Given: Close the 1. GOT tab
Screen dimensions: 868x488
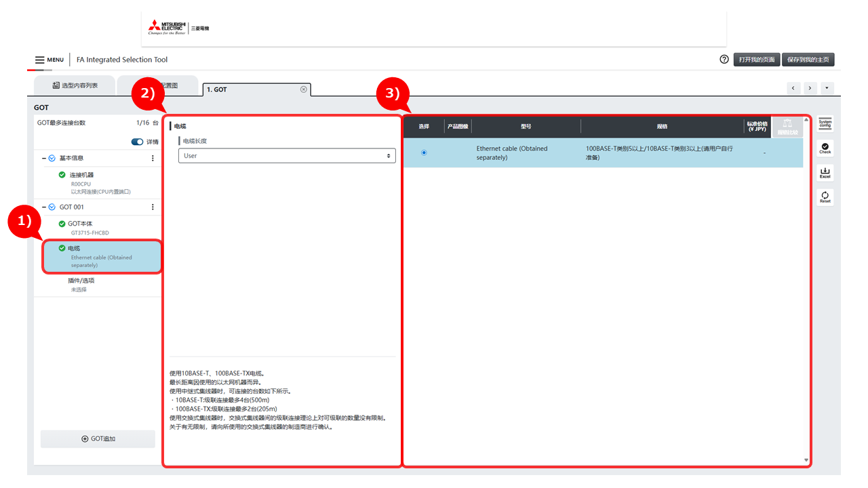Looking at the screenshot, I should tap(303, 89).
